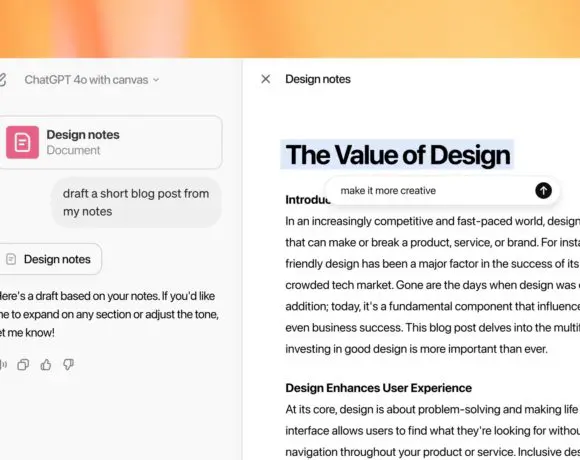
Task: Select the 'The Value of Design' heading
Action: point(398,155)
